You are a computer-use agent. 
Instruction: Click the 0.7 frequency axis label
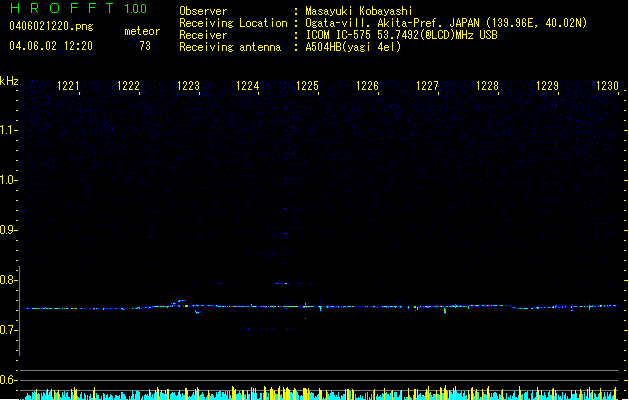9,330
